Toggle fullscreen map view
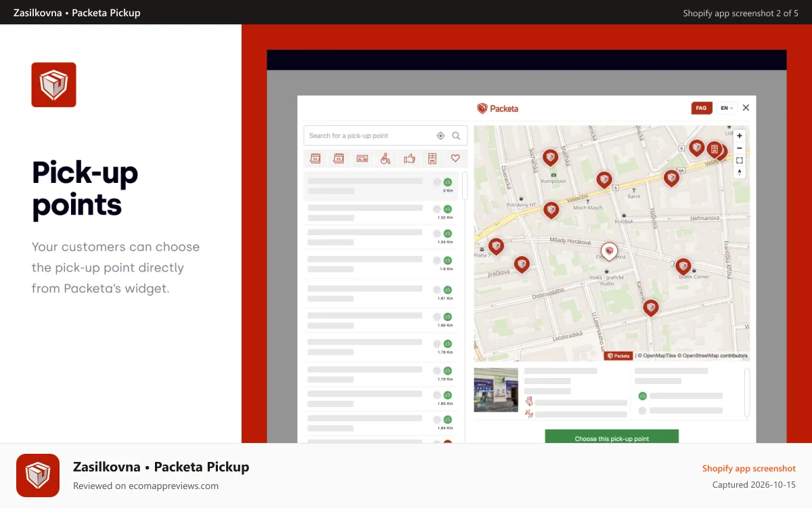Viewport: 812px width, 508px height. pyautogui.click(x=740, y=161)
